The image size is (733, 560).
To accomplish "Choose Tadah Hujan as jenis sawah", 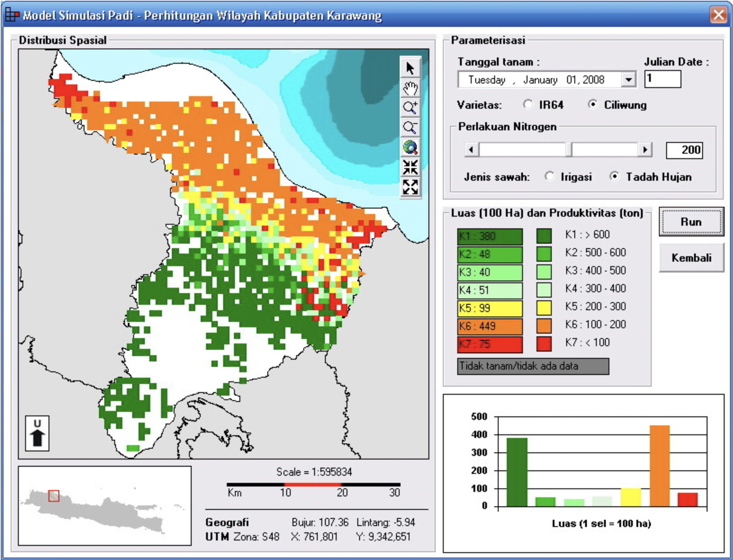I will (614, 176).
